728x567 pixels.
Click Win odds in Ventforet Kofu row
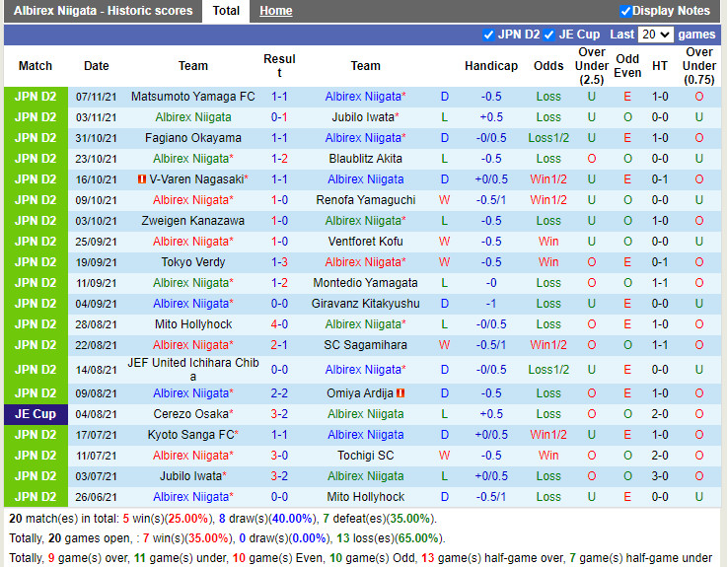[548, 242]
